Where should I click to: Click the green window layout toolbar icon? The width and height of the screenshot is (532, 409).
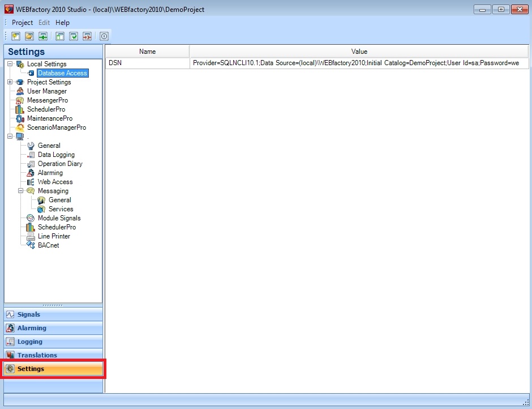pos(60,36)
